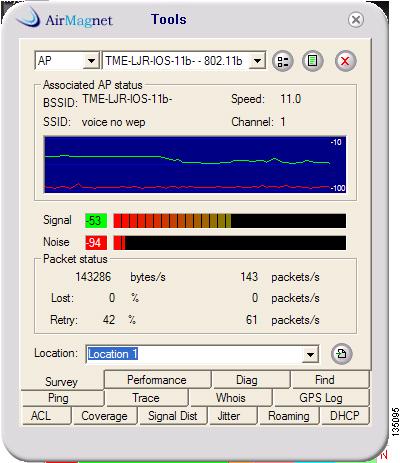This screenshot has width=400, height=463.
Task: Click the save location icon button
Action: 341,354
